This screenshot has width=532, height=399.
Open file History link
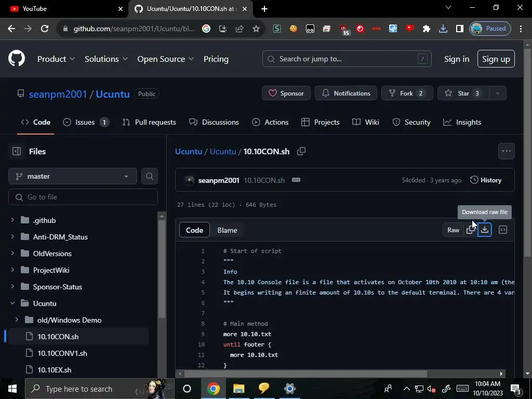point(486,180)
